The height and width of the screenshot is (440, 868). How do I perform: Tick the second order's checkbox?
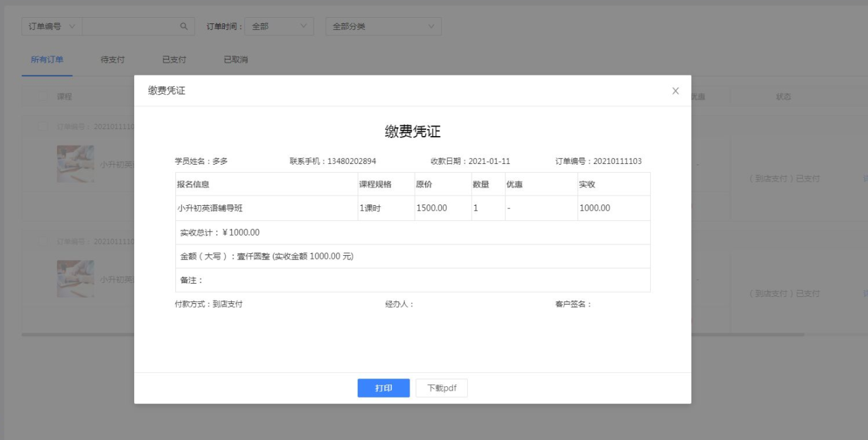42,241
